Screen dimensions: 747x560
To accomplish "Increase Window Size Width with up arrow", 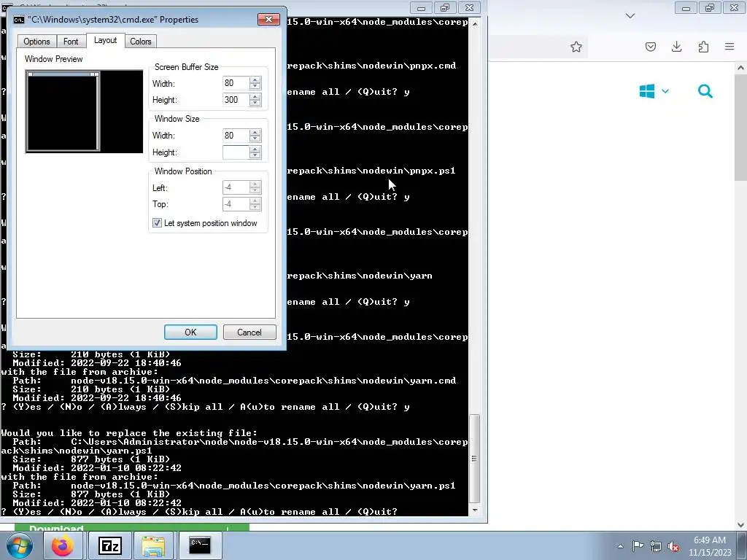I will pyautogui.click(x=255, y=133).
